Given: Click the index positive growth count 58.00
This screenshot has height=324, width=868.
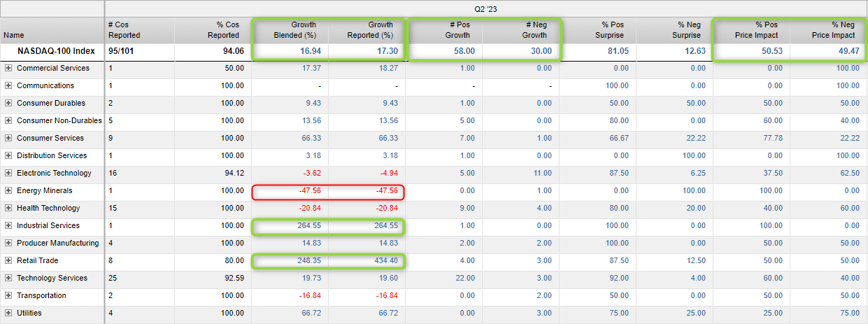Looking at the screenshot, I should point(464,51).
